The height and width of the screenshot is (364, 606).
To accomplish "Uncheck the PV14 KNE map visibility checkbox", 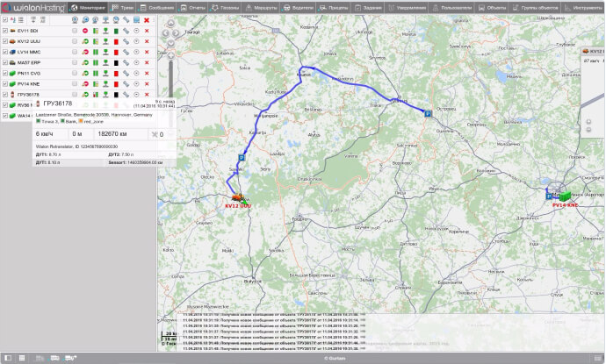I will coord(4,83).
